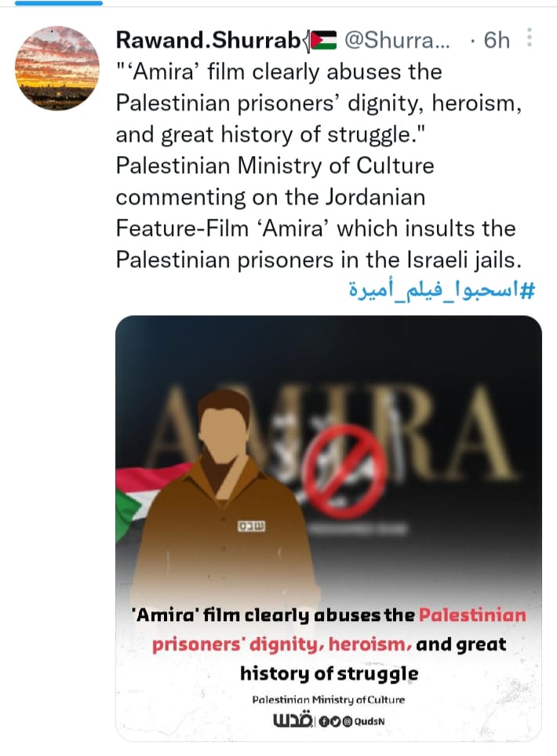Click the blurred AMIRA title in the poster
The image size is (557, 756).
[333, 432]
